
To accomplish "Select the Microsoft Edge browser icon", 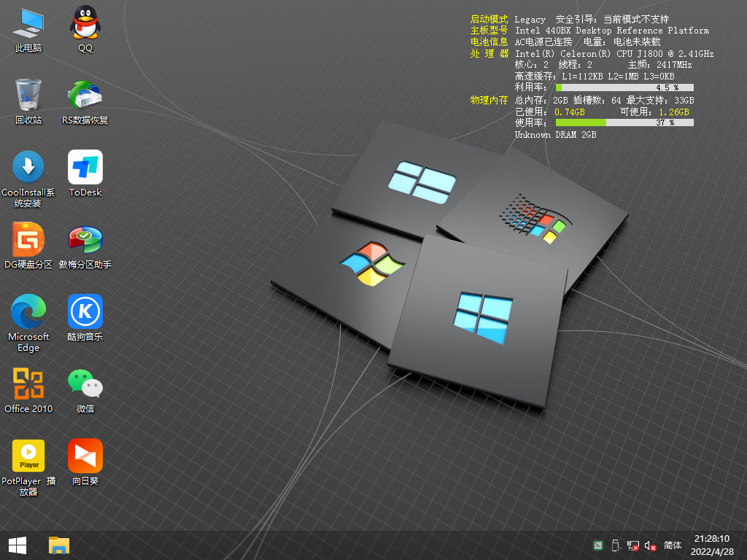I will pyautogui.click(x=28, y=323).
